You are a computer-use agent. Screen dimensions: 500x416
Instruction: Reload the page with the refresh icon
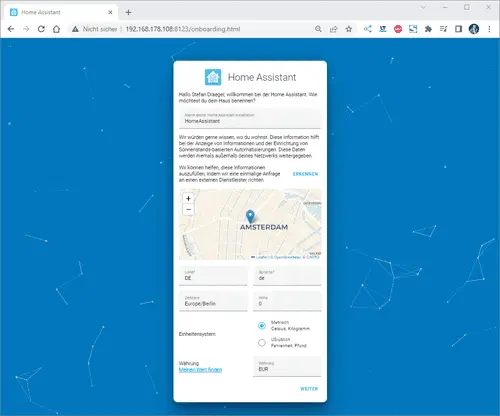(x=41, y=29)
